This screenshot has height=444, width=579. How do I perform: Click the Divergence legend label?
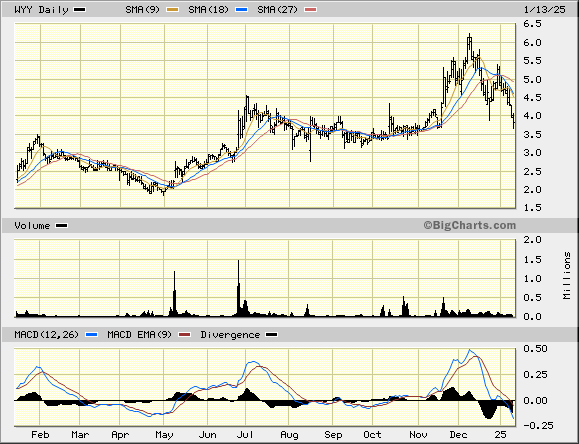click(x=230, y=335)
